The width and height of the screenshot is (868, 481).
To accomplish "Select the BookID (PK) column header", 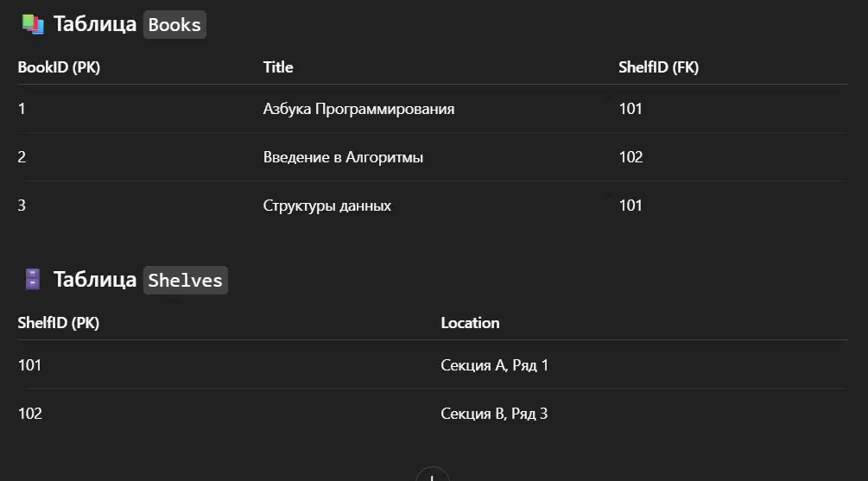I will pyautogui.click(x=59, y=67).
